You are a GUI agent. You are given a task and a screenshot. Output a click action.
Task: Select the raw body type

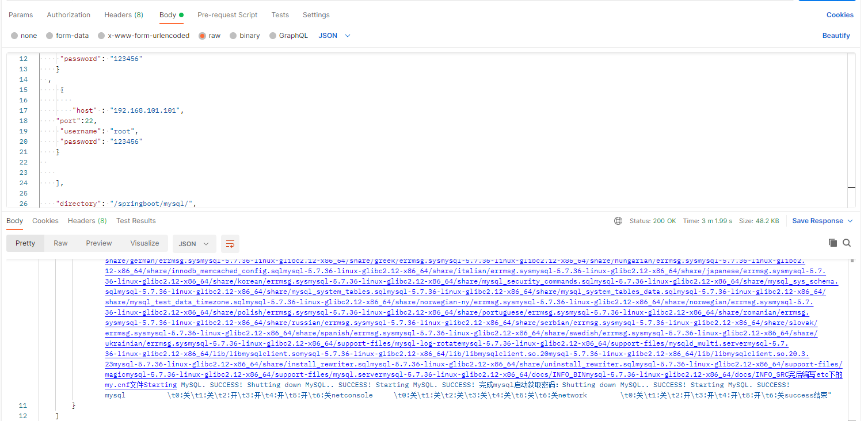point(210,36)
